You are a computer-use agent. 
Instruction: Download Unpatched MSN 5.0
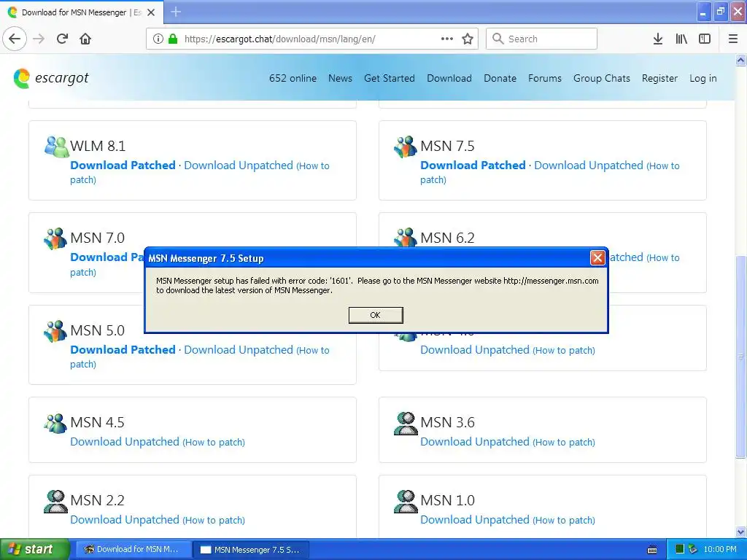pyautogui.click(x=239, y=349)
